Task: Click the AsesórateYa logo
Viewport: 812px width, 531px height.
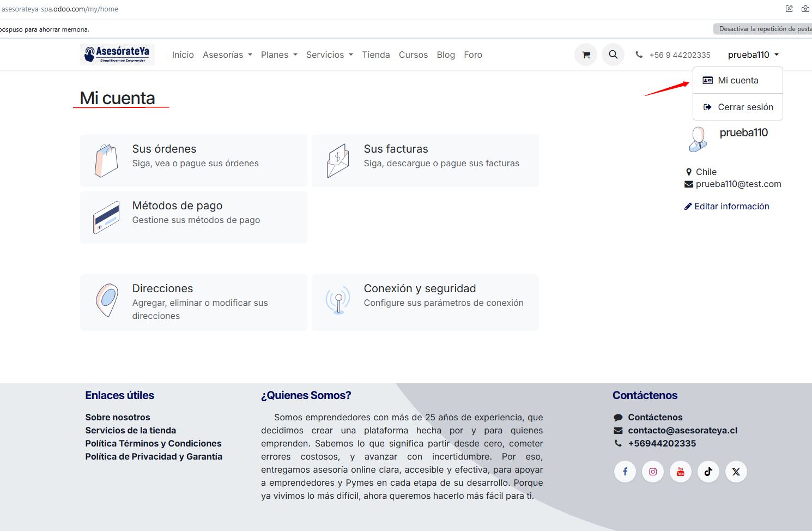Action: point(117,55)
